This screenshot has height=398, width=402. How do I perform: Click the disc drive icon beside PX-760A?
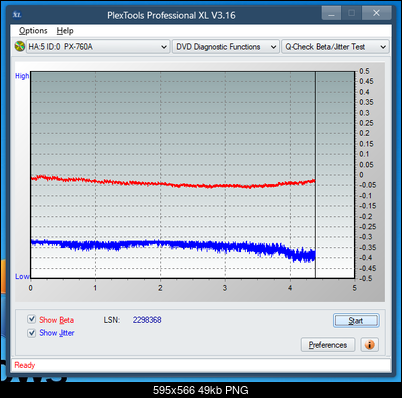tap(20, 46)
